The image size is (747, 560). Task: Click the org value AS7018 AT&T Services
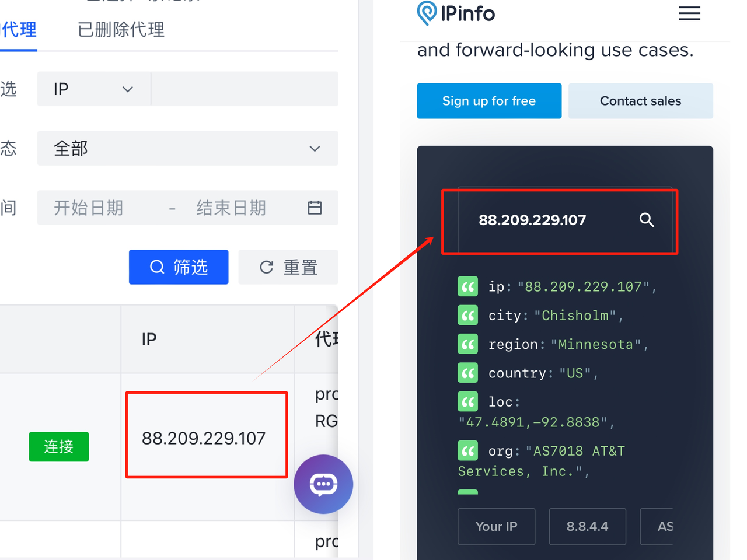[541, 461]
